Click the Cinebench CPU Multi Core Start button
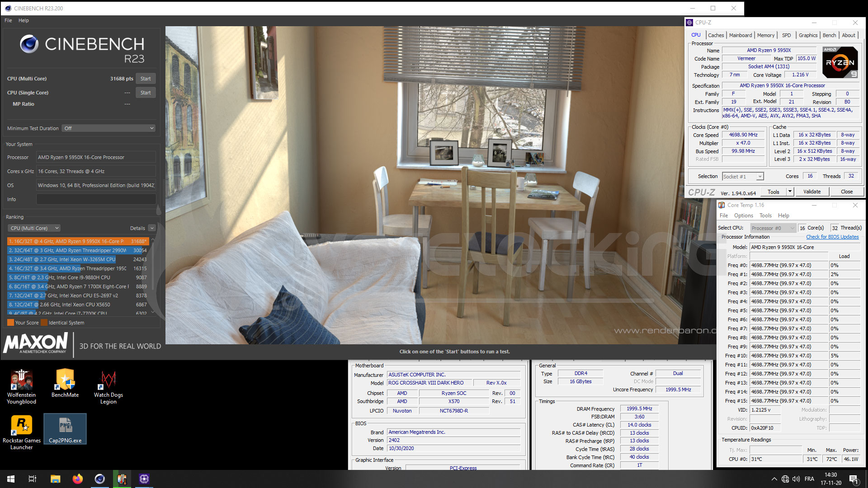This screenshot has height=488, width=868. pos(145,78)
